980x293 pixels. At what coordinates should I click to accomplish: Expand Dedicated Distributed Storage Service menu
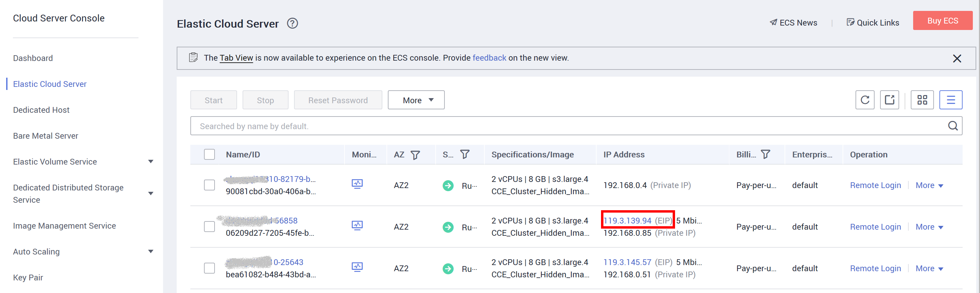point(151,194)
